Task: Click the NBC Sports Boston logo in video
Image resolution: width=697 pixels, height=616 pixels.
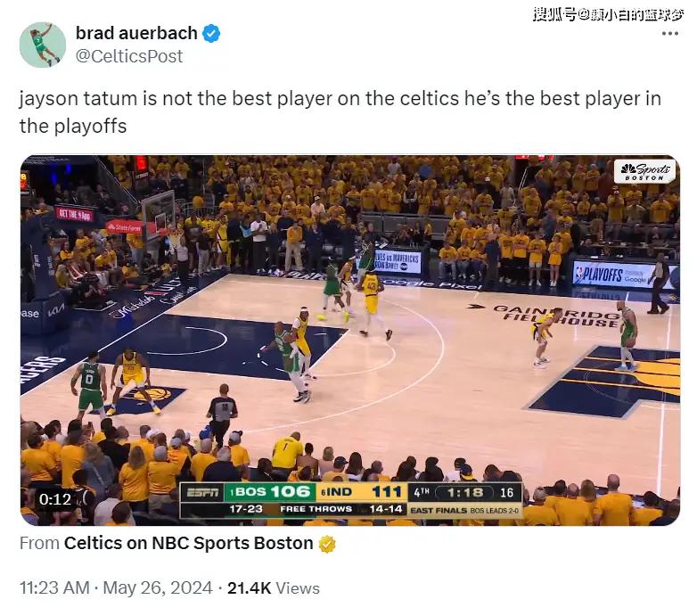Action: click(x=644, y=171)
